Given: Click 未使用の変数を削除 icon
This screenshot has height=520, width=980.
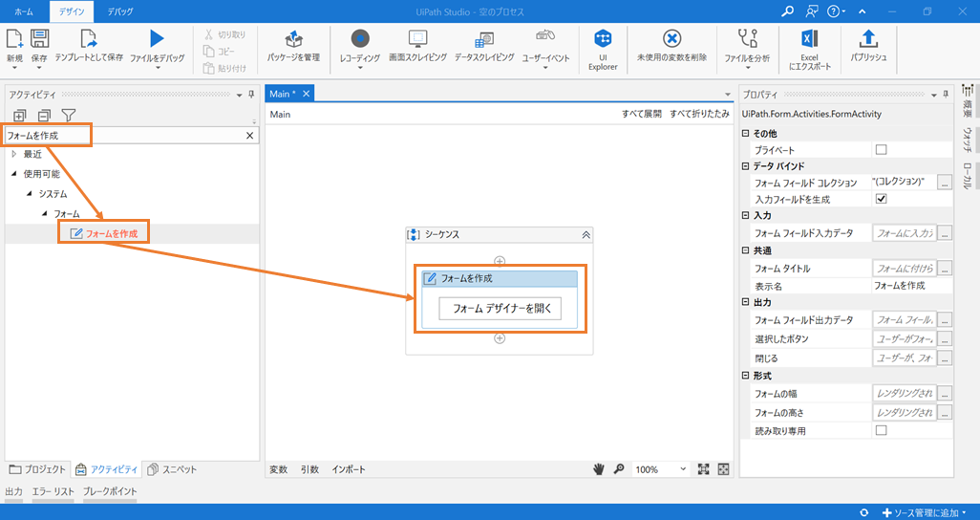Looking at the screenshot, I should 671,39.
